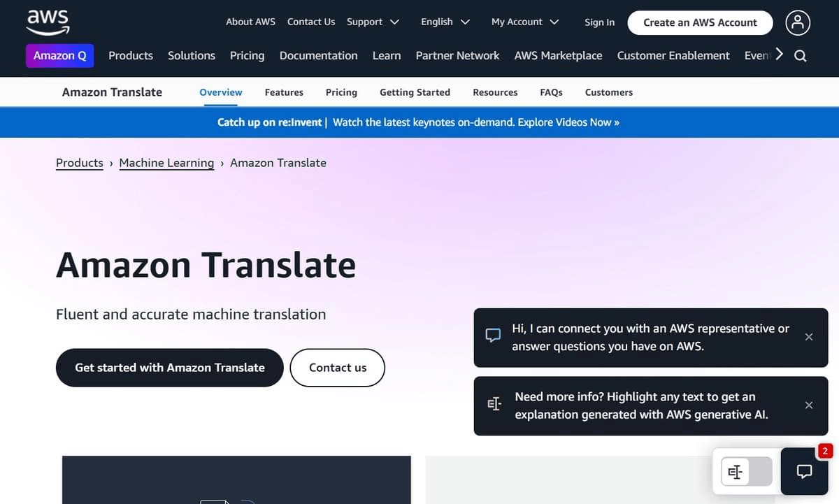Click Create an AWS Account button
This screenshot has height=504, width=839.
tap(701, 22)
